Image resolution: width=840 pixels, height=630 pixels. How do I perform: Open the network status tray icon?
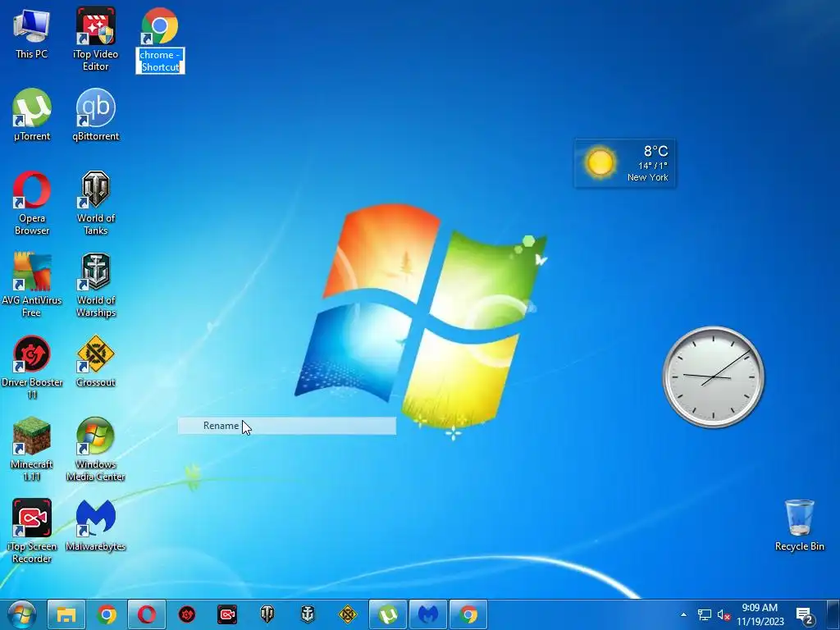(705, 615)
